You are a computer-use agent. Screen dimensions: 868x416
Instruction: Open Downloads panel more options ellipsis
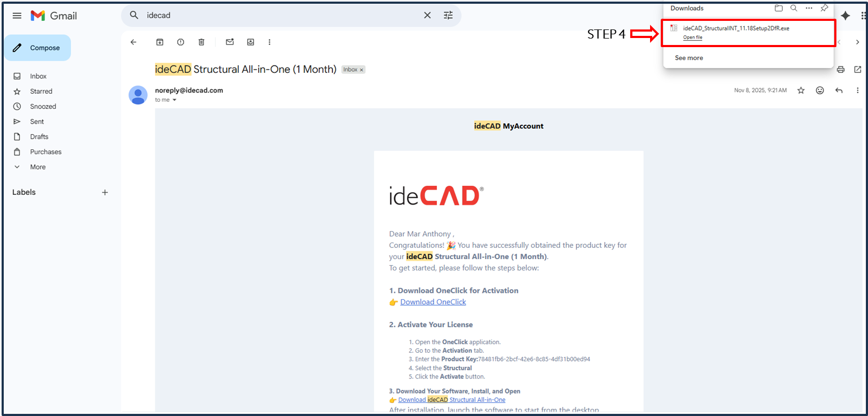809,8
